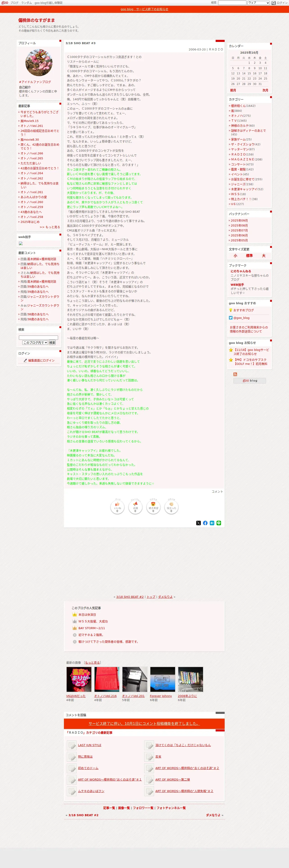
Task: Click the blog sidebar search input field
Action: [38, 338]
